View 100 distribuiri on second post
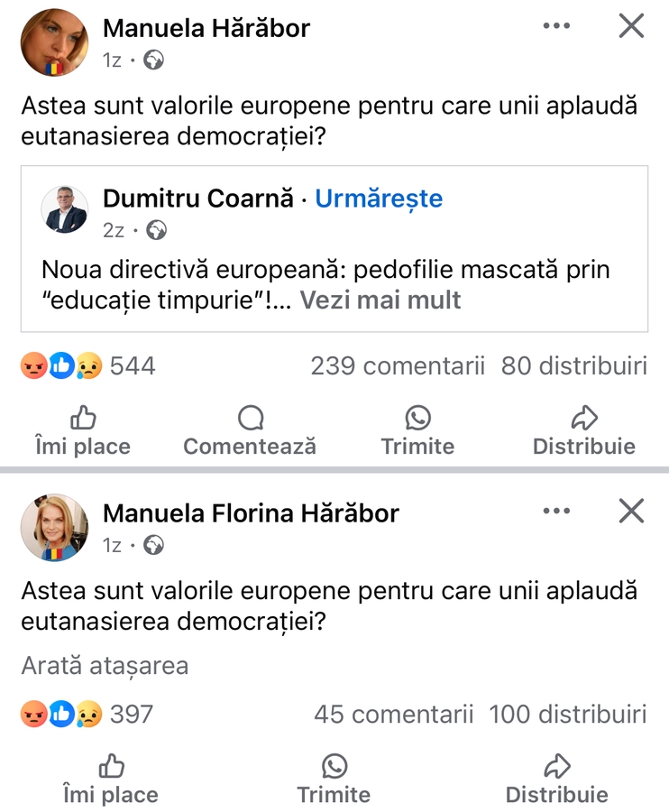This screenshot has height=812, width=669. [x=568, y=715]
